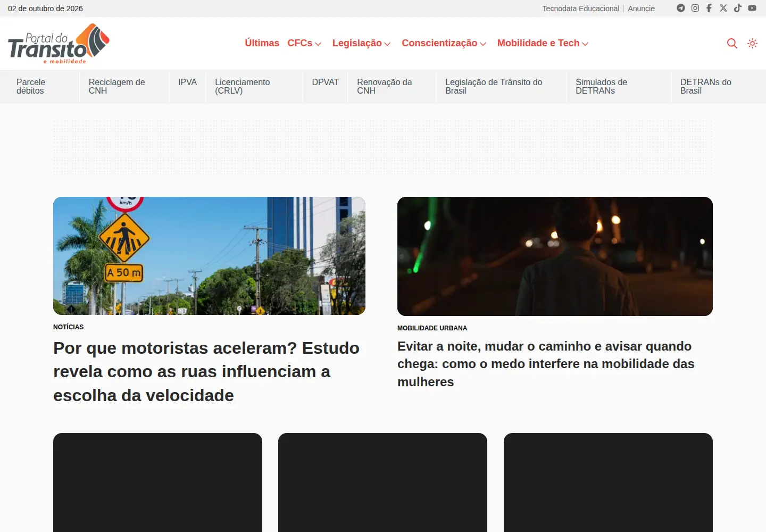Click the MOBILIDADE URBANA category label

point(432,328)
